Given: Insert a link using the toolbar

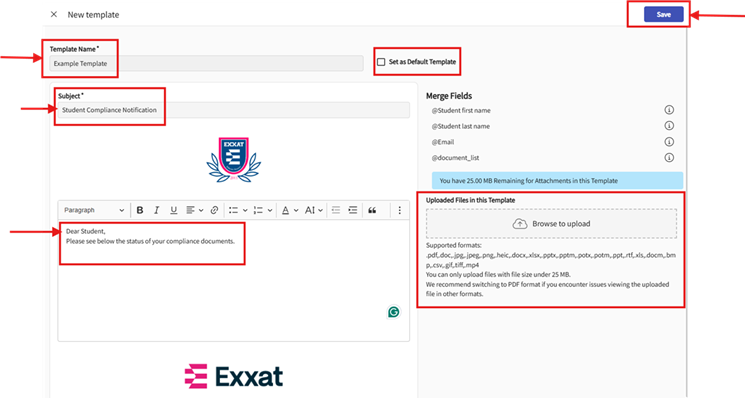Looking at the screenshot, I should (214, 210).
